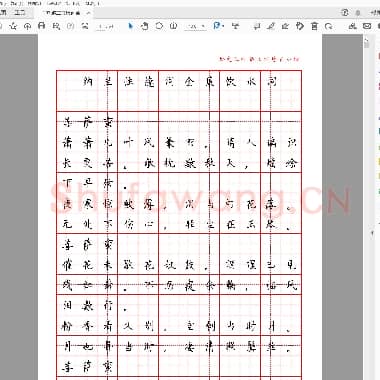Rotate the page with rotate icon
Screen dimensions: 380x380
329,26
